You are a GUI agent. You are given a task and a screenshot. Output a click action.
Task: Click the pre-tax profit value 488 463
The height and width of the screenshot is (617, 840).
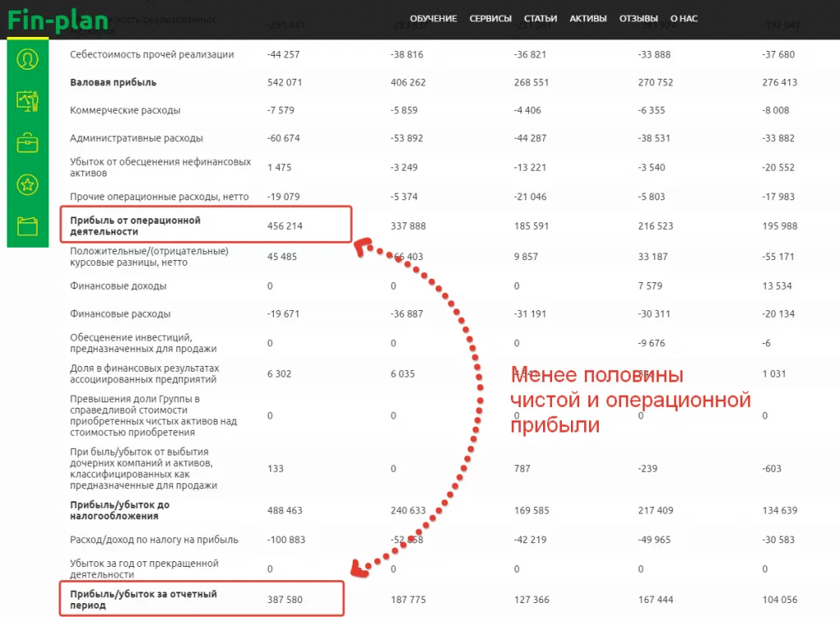pyautogui.click(x=285, y=510)
